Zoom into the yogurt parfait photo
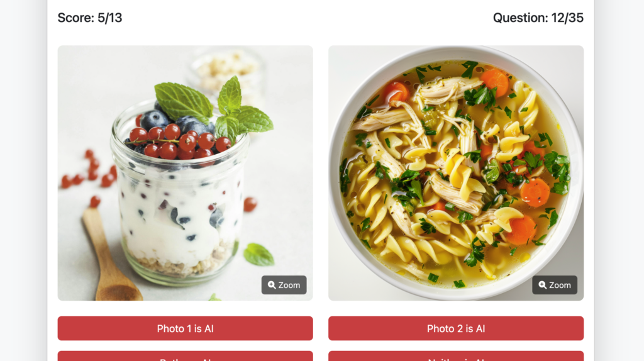Image resolution: width=644 pixels, height=361 pixels. pos(284,285)
